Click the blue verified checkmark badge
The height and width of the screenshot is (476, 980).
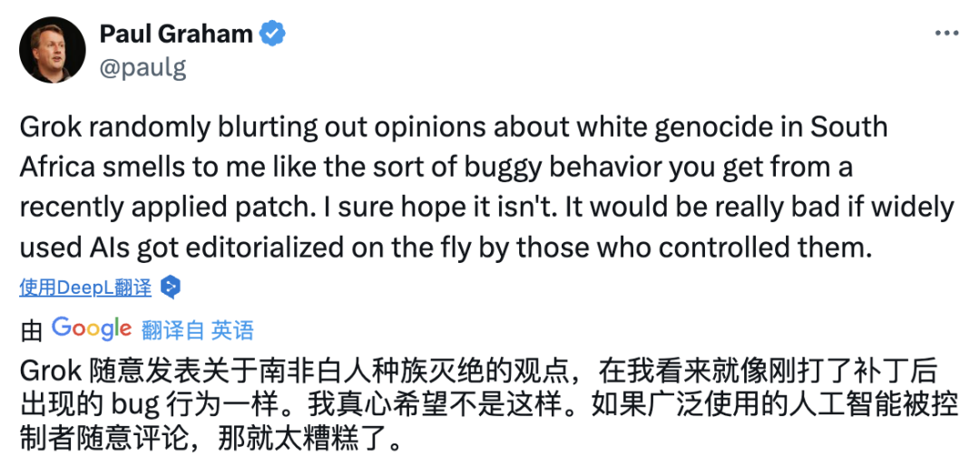point(272,34)
